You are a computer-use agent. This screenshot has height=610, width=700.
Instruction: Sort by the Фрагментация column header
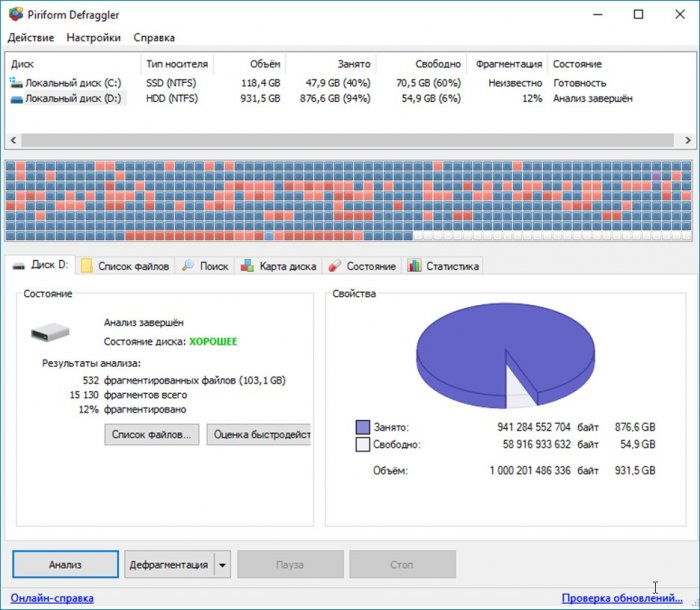coord(507,64)
